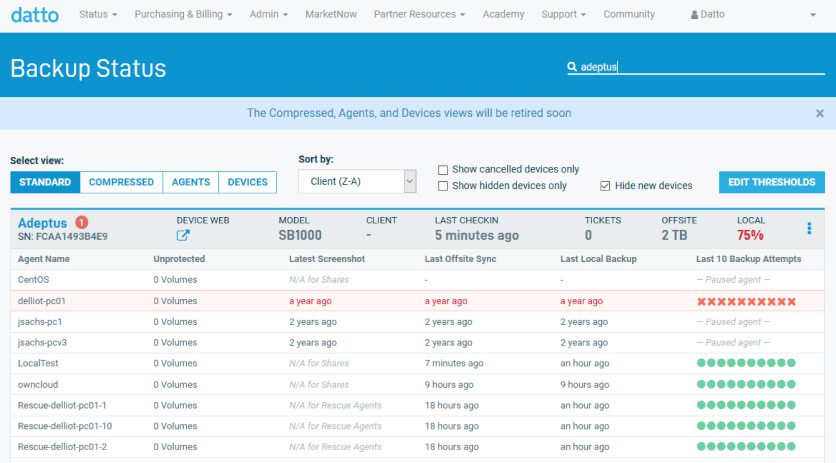Click the '5 minutes ago' last checkin value
This screenshot has height=463, width=836.
point(477,235)
